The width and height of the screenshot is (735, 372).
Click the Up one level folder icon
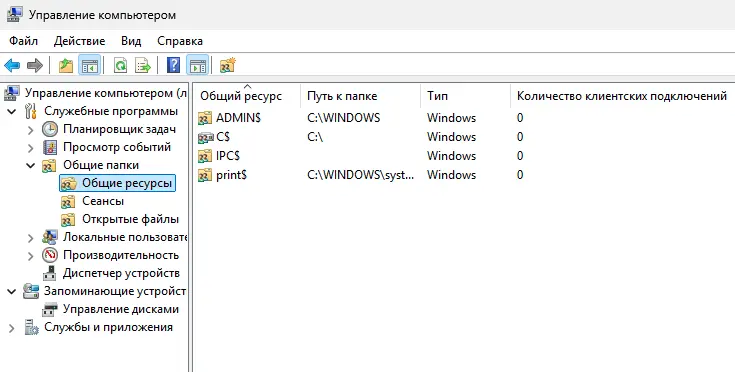[66, 66]
